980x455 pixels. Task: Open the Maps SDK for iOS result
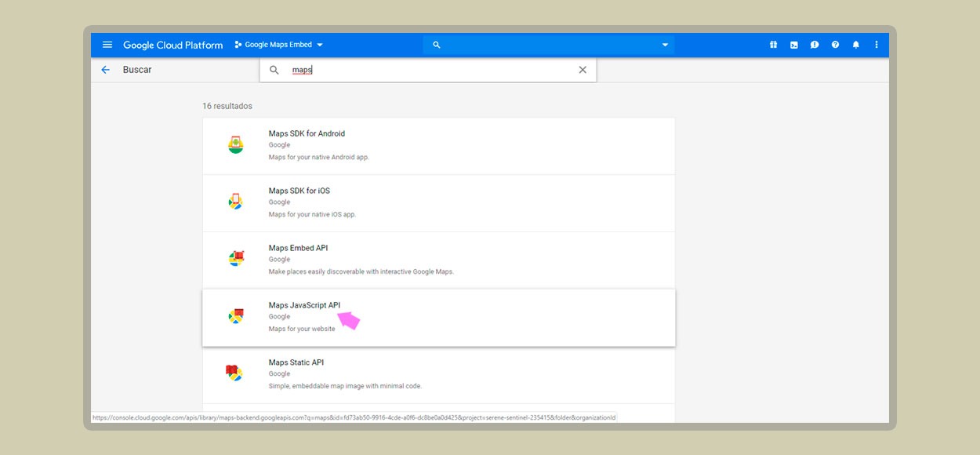coord(439,203)
